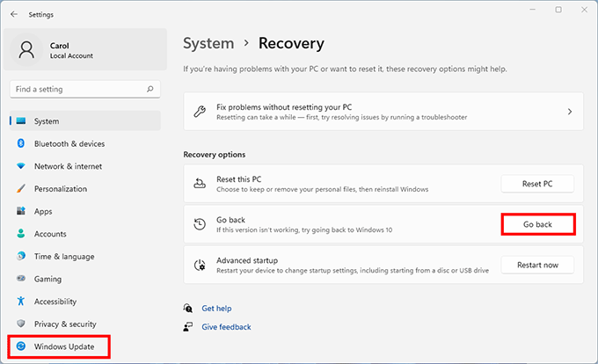Click the Accessibility figure icon
Image resolution: width=598 pixels, height=364 pixels.
click(21, 301)
